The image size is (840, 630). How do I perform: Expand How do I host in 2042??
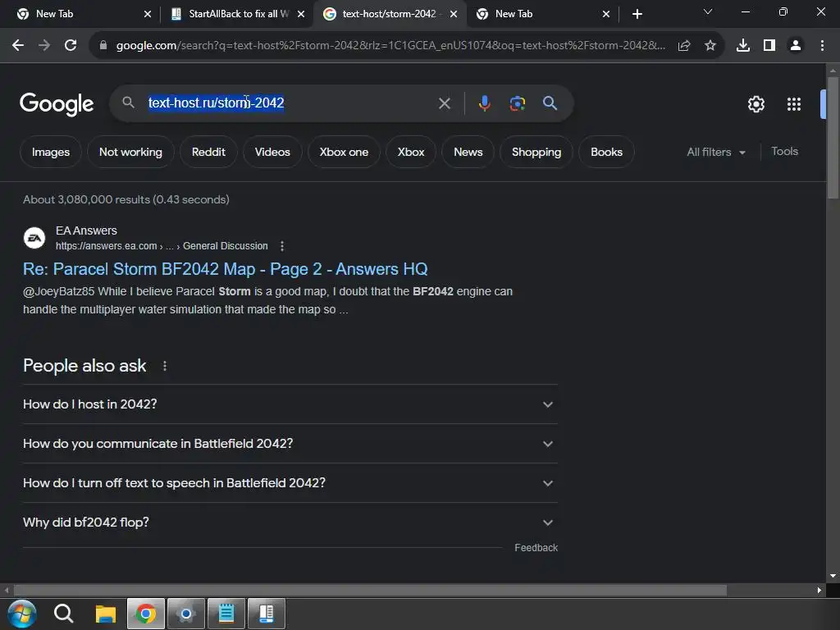coord(290,404)
